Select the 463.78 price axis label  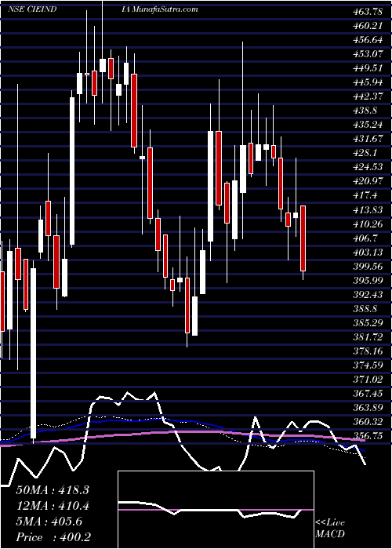point(367,12)
